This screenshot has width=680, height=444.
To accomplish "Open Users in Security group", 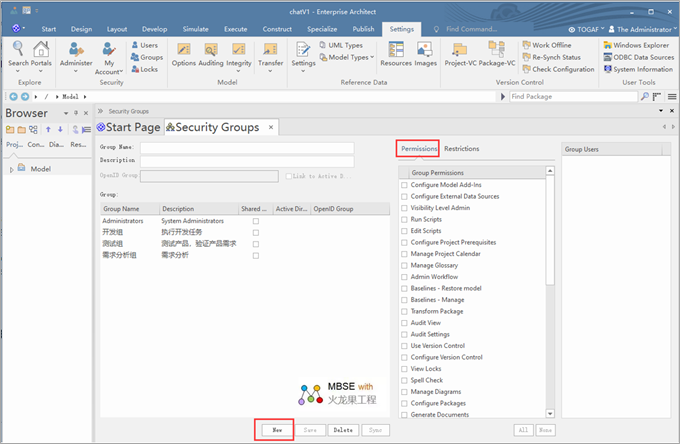I will point(145,45).
